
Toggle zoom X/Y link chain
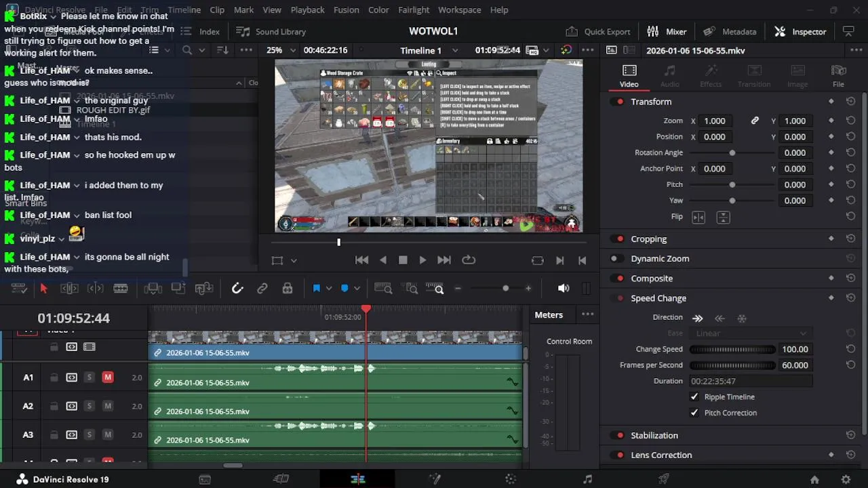(755, 121)
